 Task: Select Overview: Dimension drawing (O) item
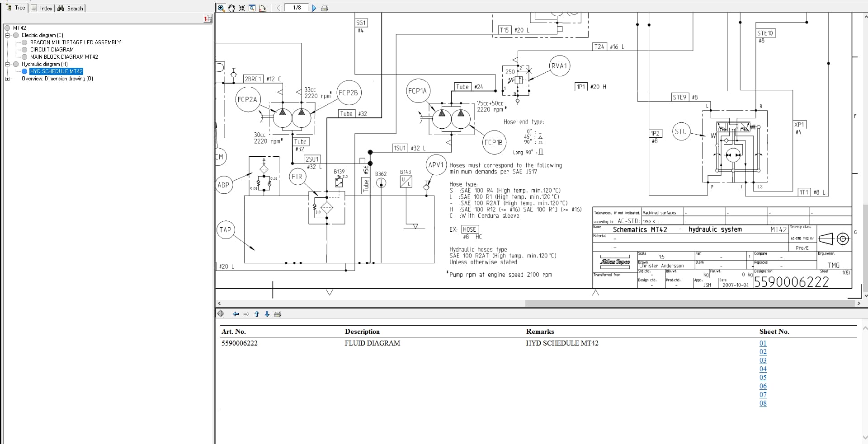57,79
